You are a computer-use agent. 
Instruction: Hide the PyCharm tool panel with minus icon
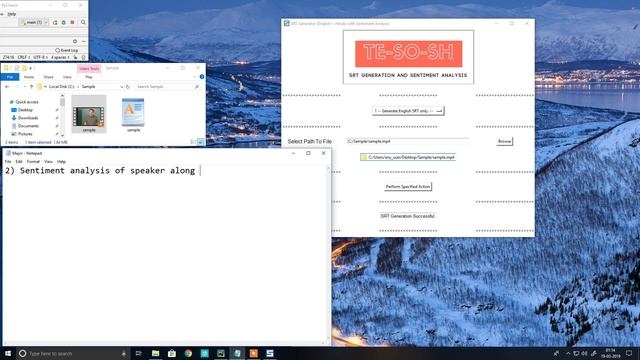click(84, 41)
